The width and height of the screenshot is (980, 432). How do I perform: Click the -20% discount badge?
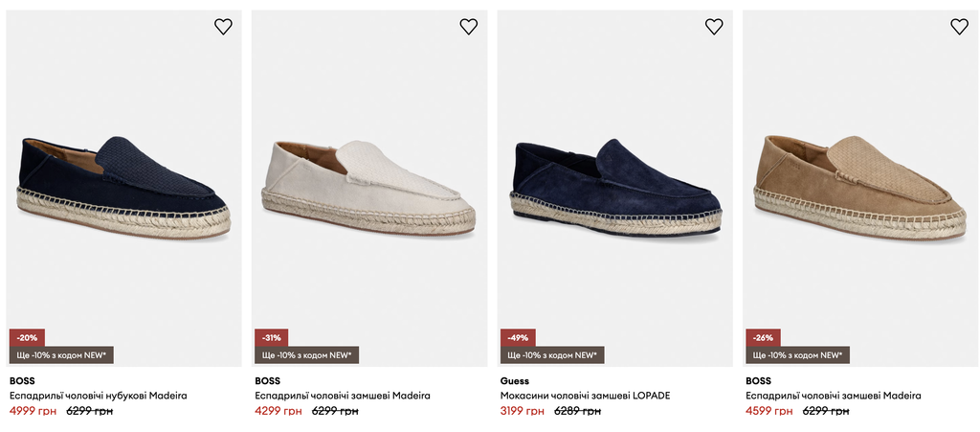click(27, 337)
